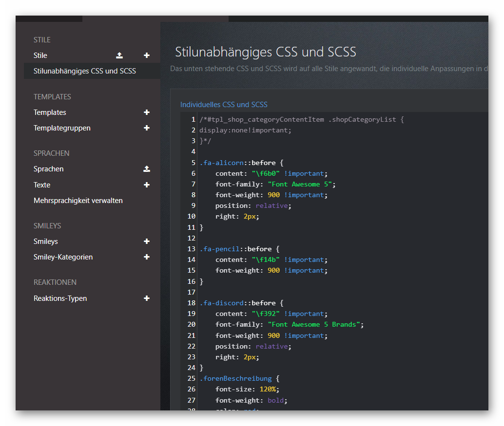Viewport: 504px width, 426px height.
Task: Go to Templategruppen
Action: click(62, 128)
